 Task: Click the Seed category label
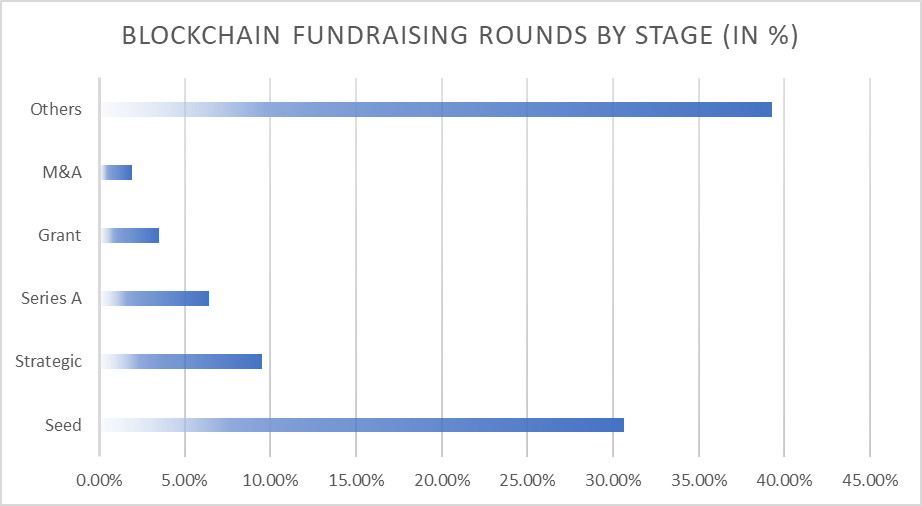63,425
